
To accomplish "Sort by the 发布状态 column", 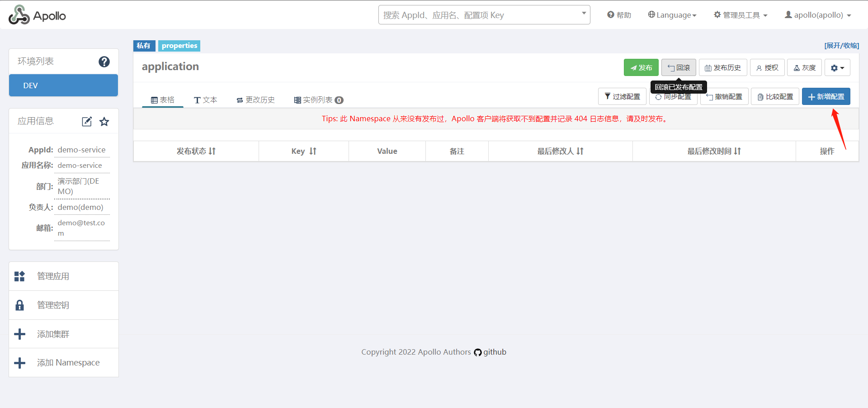I will click(196, 151).
